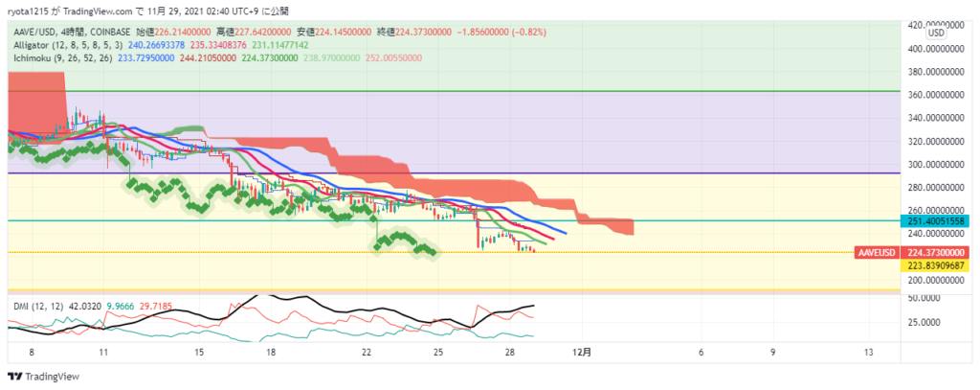Click the AAVE/USD symbol title

pyautogui.click(x=38, y=30)
